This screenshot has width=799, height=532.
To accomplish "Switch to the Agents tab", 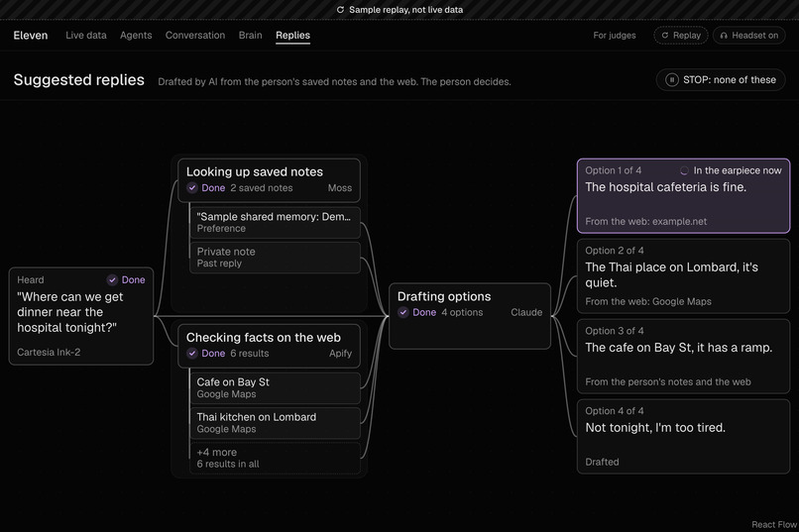I will coord(136,35).
